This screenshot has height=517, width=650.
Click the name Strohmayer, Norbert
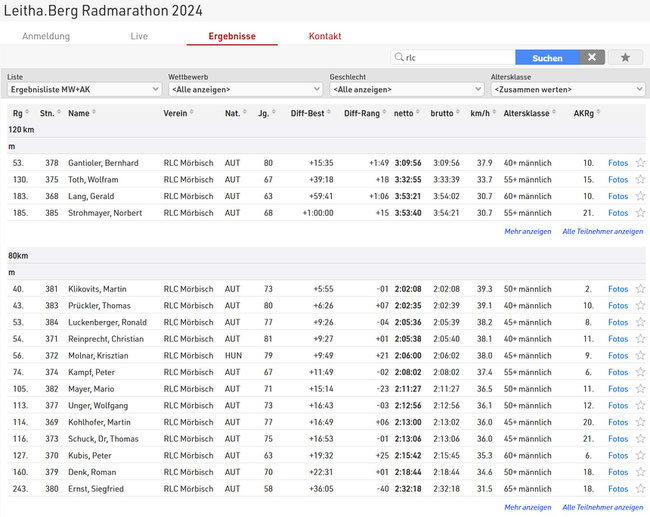click(105, 213)
